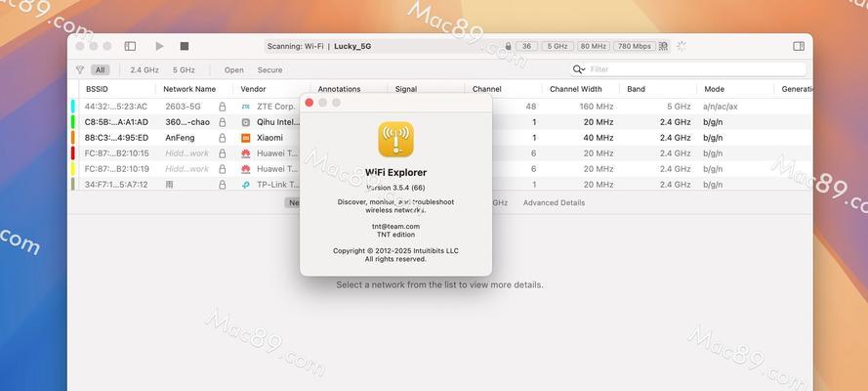Viewport: 868px width, 391px height.
Task: Select BSSID FC:87:...B2:10:15 row
Action: pyautogui.click(x=117, y=152)
